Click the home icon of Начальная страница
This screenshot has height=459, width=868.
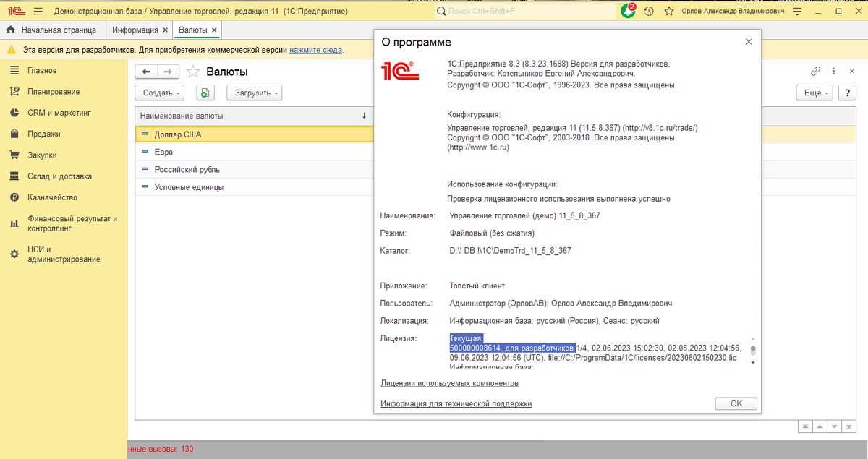(11, 30)
